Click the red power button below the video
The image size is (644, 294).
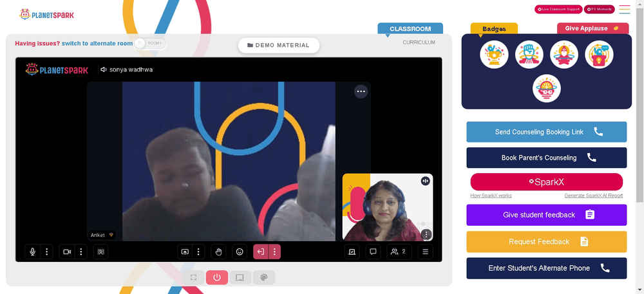click(217, 278)
